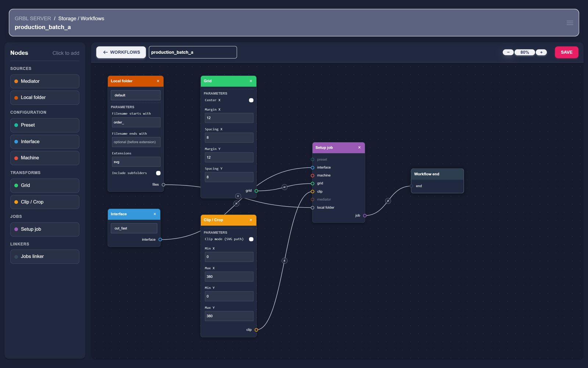The height and width of the screenshot is (368, 588).
Task: Click Filename ends with optional field
Action: 136,142
